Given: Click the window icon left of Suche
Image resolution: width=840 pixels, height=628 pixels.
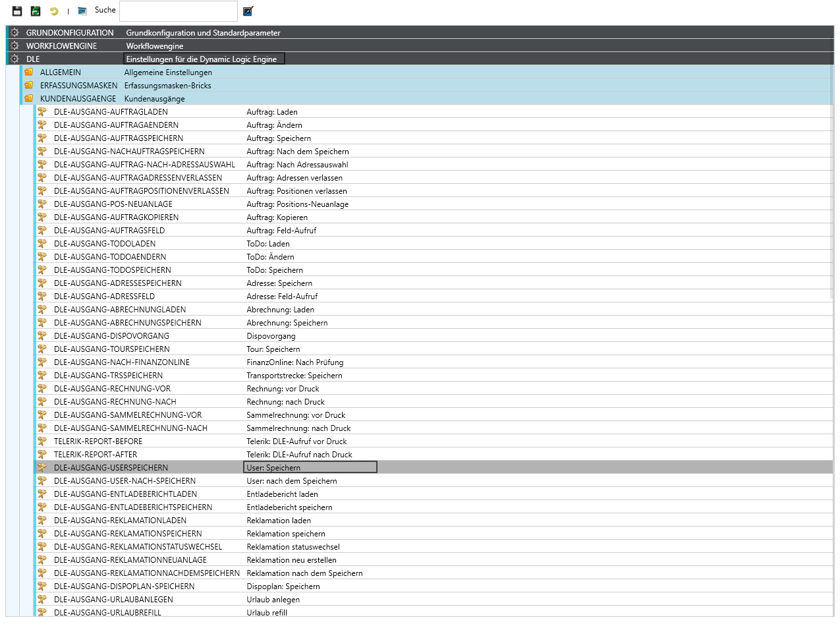Looking at the screenshot, I should 82,11.
